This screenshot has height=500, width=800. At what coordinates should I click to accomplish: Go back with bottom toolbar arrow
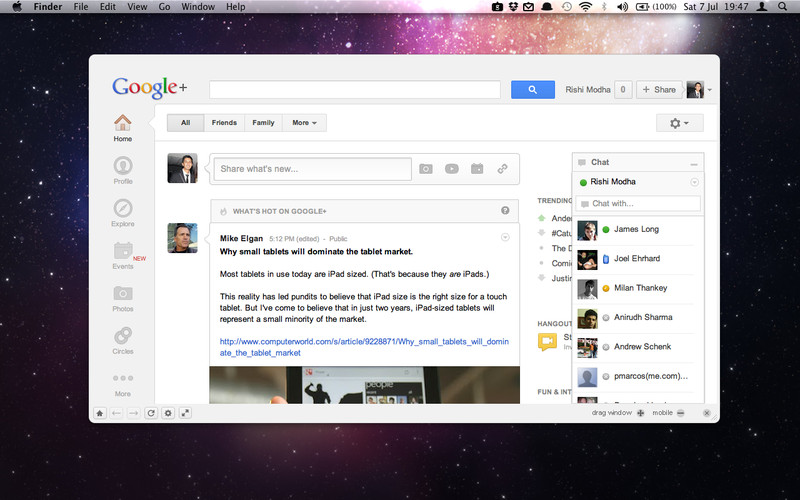coord(117,413)
